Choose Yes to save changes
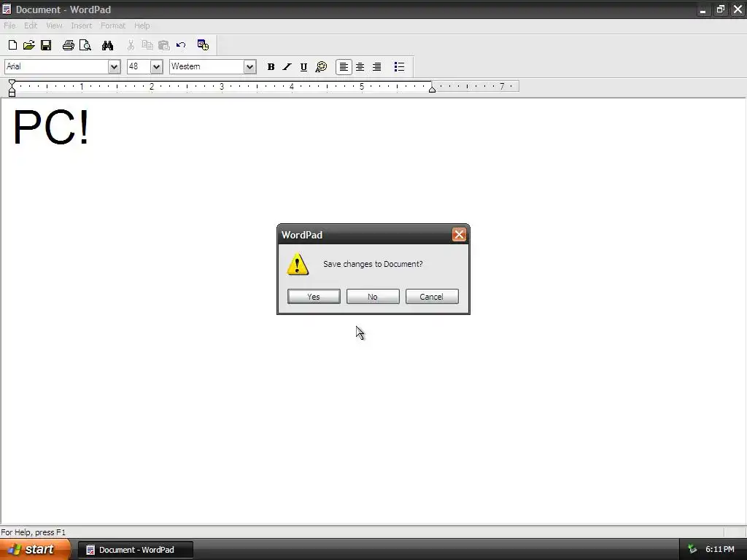This screenshot has width=747, height=560. 314,297
